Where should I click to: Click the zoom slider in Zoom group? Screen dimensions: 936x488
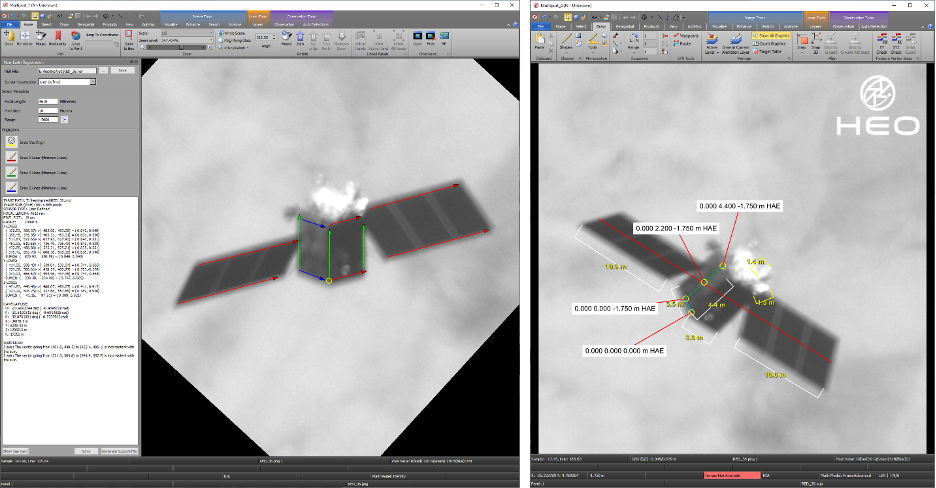181,48
